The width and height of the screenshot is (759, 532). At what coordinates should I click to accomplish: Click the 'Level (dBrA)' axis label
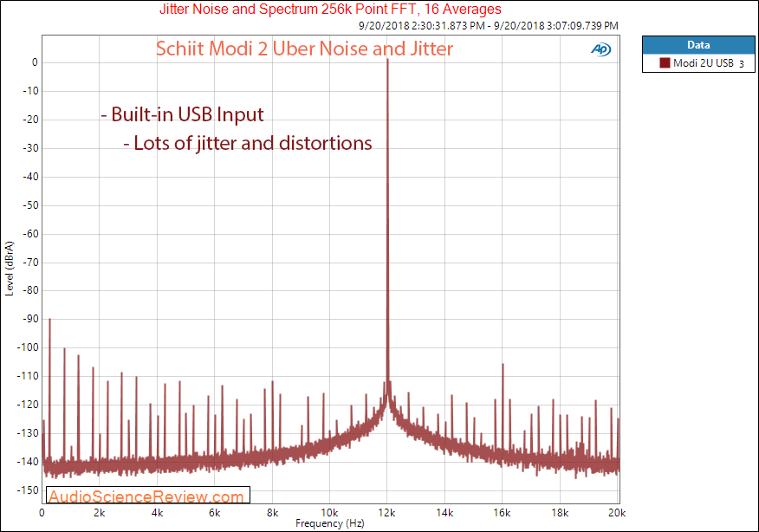[10, 269]
